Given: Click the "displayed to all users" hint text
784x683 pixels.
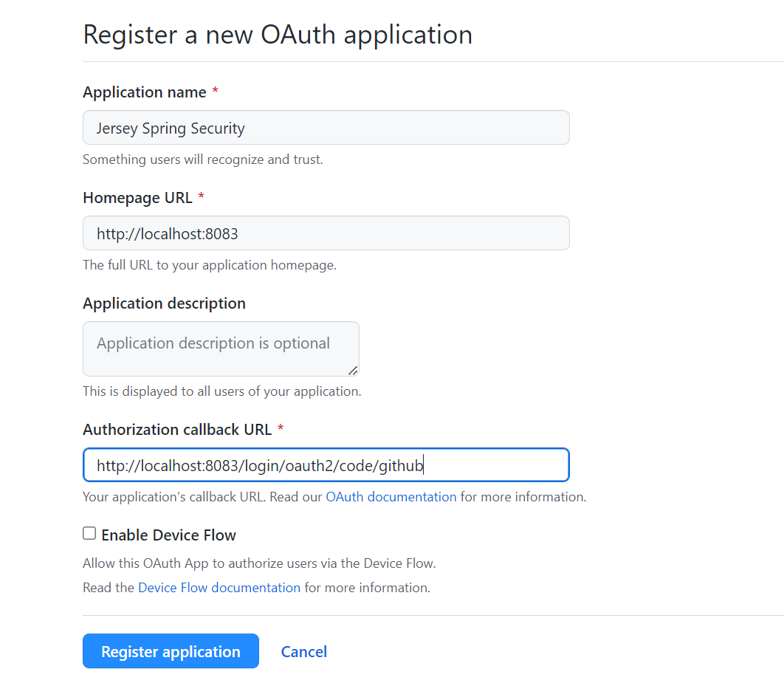Looking at the screenshot, I should click(x=221, y=391).
